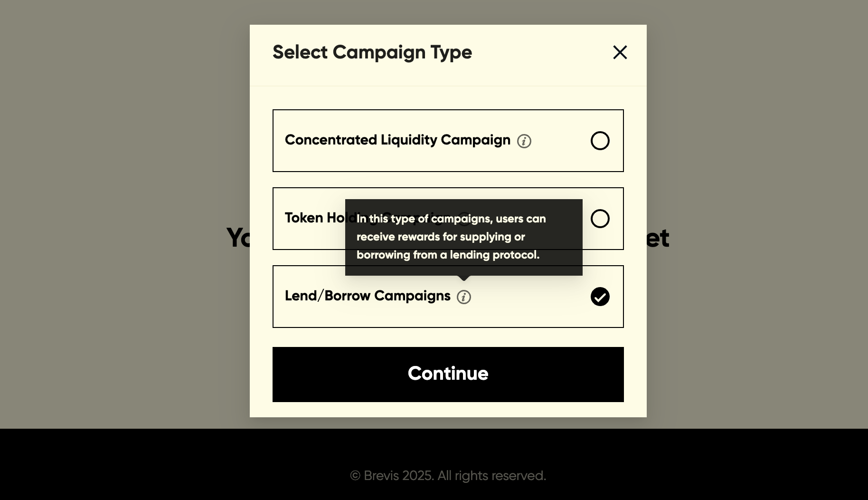868x500 pixels.
Task: Choose the Token Holding campaign radio button
Action: (600, 219)
